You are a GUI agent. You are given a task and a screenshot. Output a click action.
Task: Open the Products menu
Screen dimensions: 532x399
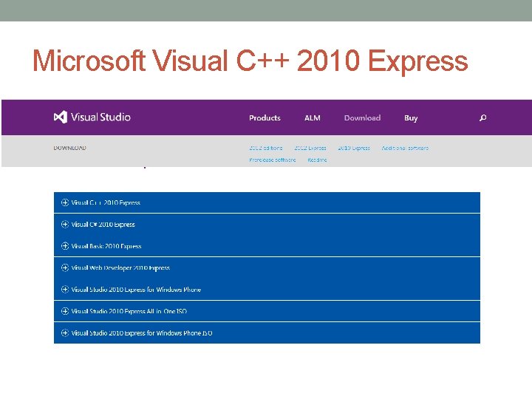point(265,118)
